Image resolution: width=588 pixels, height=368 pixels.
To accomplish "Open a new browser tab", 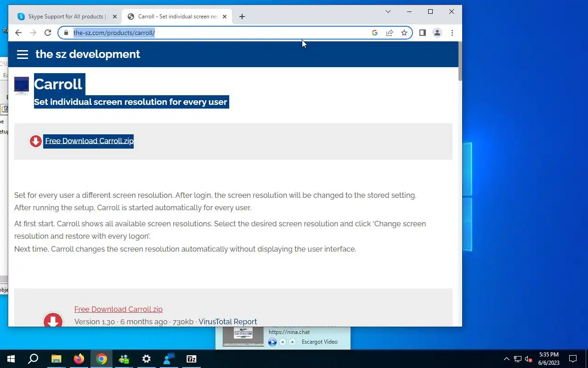I will 242,17.
